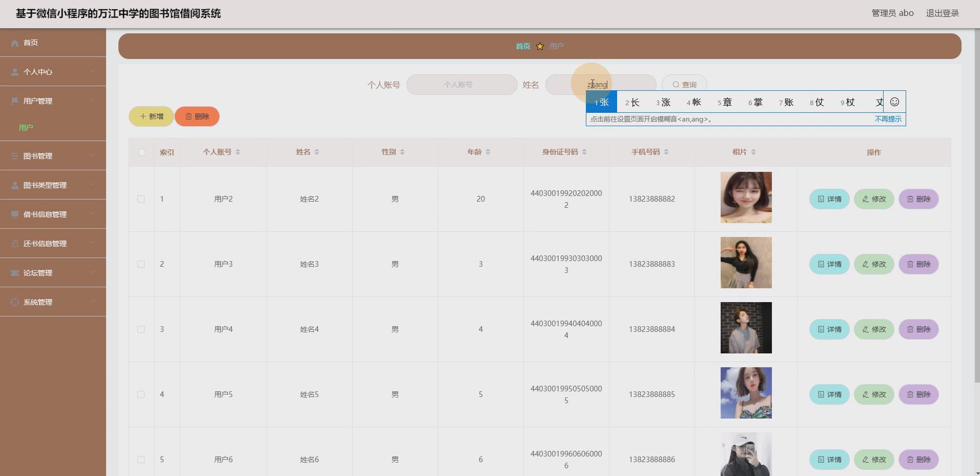The height and width of the screenshot is (476, 980).
Task: Expand the 图书类型管理 menu chevron
Action: pos(93,185)
